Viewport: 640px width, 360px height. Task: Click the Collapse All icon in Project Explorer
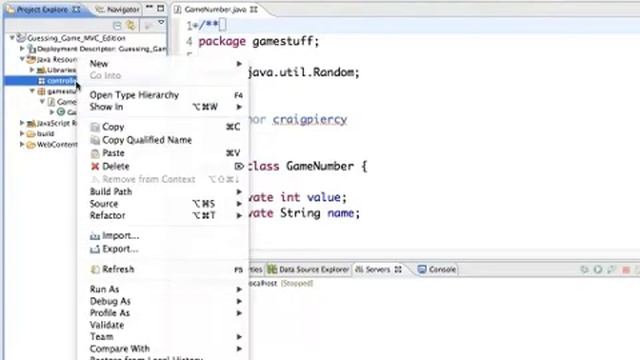117,25
